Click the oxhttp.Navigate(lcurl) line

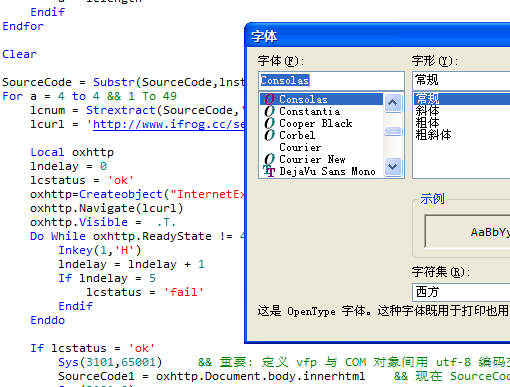tap(107, 208)
